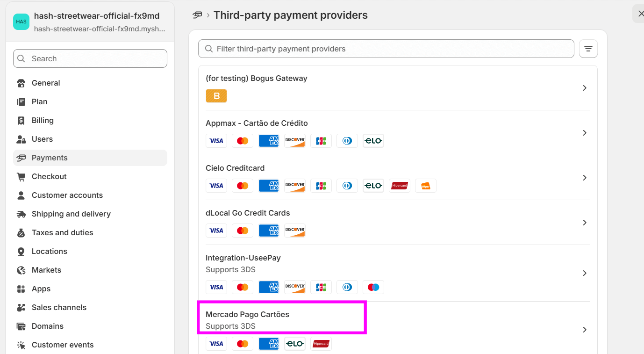Click the Taxes and duties icon
The width and height of the screenshot is (644, 354).
(x=21, y=233)
